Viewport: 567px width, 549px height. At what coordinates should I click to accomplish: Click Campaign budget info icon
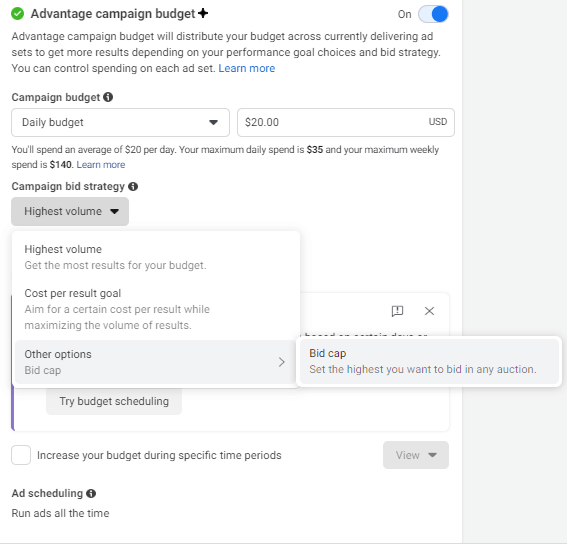[108, 97]
